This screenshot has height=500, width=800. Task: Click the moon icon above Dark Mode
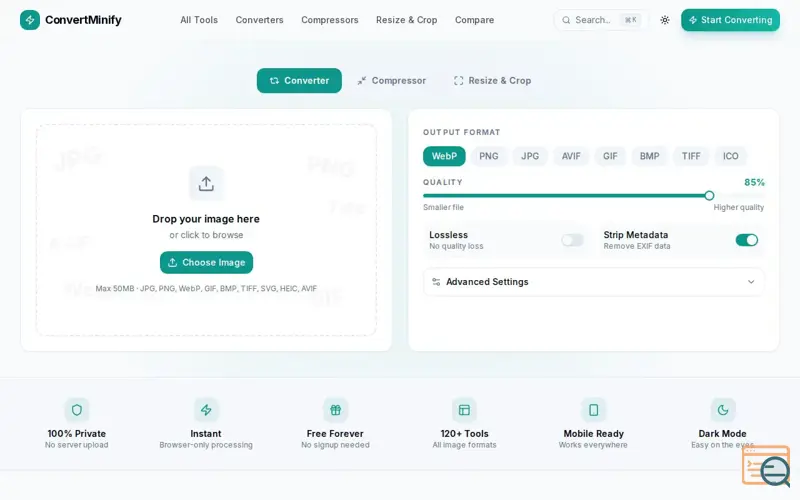[722, 410]
